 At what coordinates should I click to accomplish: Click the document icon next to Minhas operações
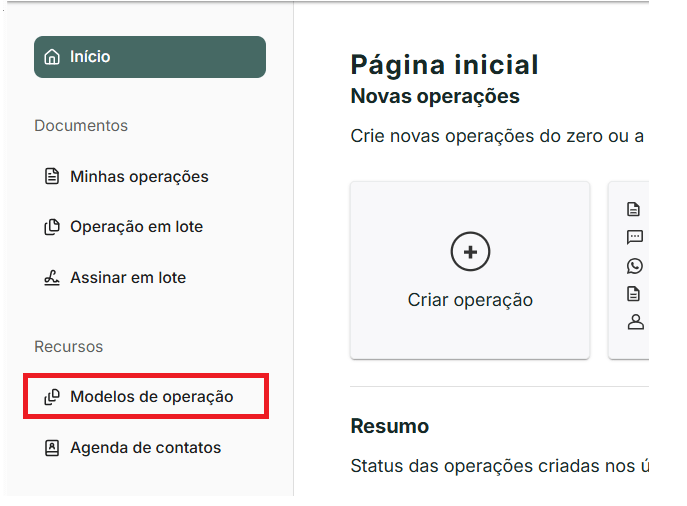point(53,177)
